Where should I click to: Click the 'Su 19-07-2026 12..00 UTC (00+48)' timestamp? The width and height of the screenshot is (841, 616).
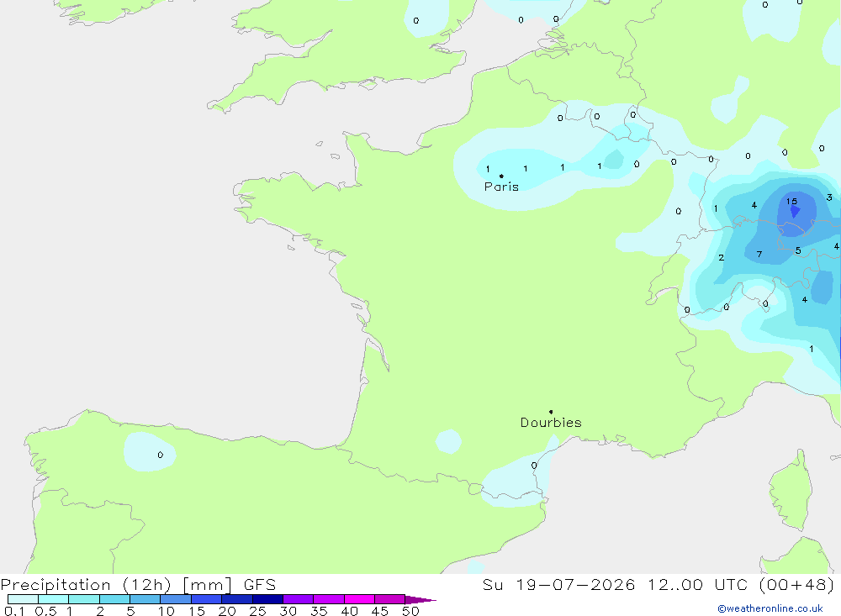659,585
